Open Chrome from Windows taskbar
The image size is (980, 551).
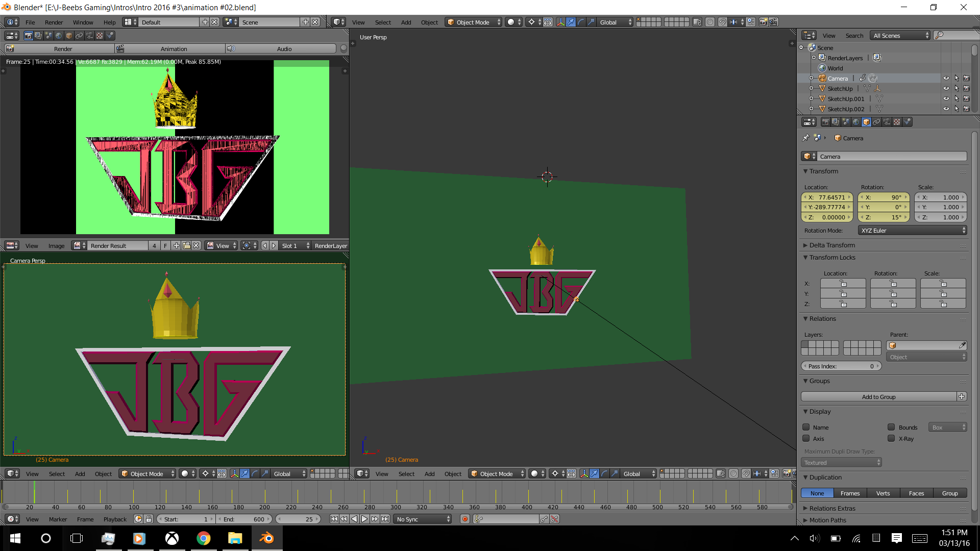[204, 538]
